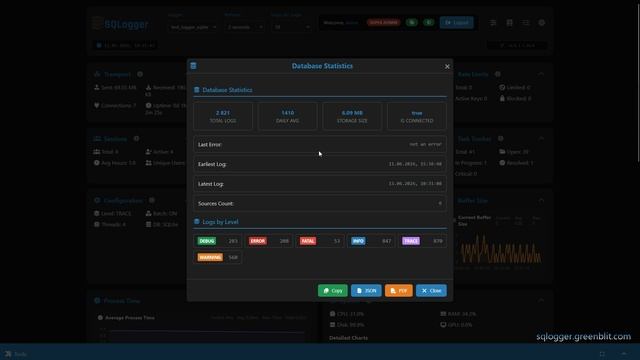The width and height of the screenshot is (640, 360).
Task: Click the up-arrow icon in the bottom bar
Action: (x=624, y=354)
